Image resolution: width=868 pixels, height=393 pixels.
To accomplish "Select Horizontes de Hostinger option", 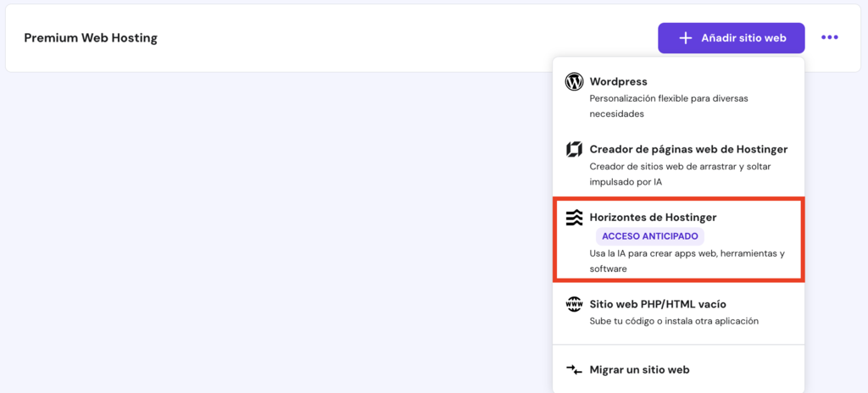I will 653,218.
